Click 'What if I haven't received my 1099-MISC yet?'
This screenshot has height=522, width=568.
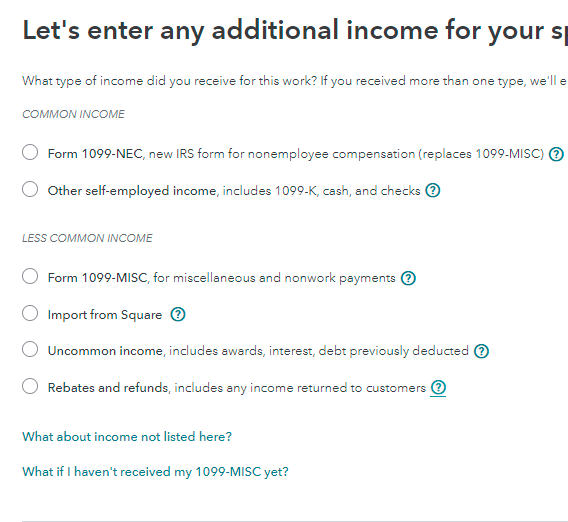click(155, 472)
